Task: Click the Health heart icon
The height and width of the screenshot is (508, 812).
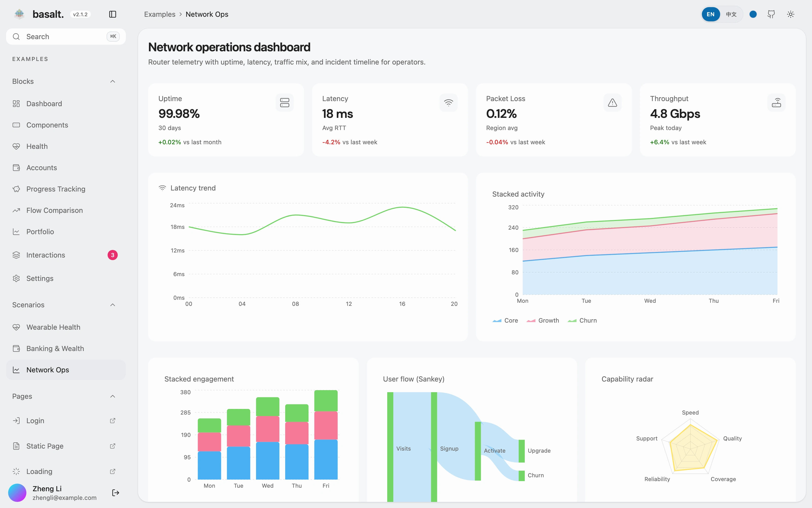Action: (16, 146)
